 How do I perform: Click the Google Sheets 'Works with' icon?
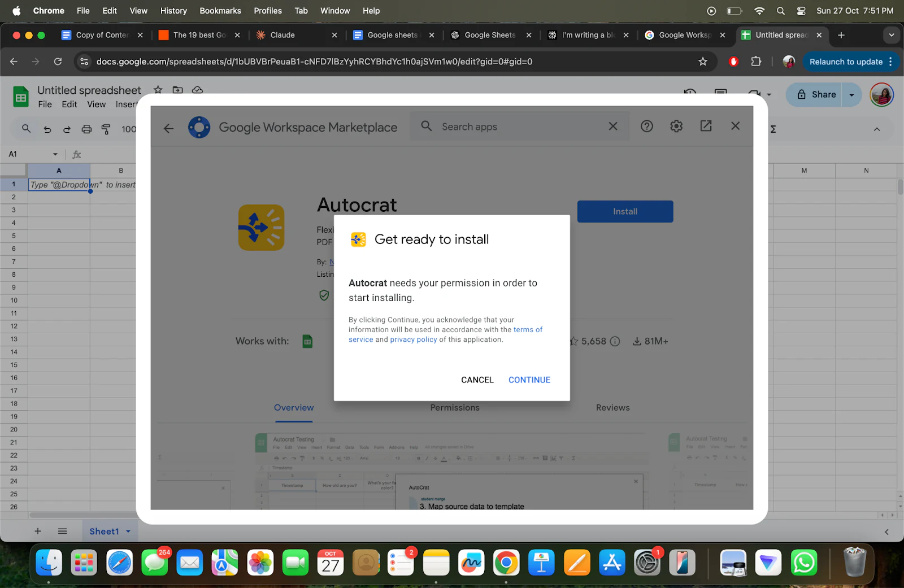[307, 341]
